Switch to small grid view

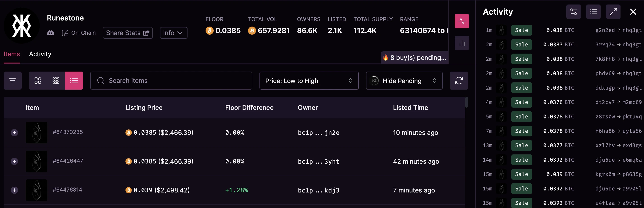(x=56, y=81)
